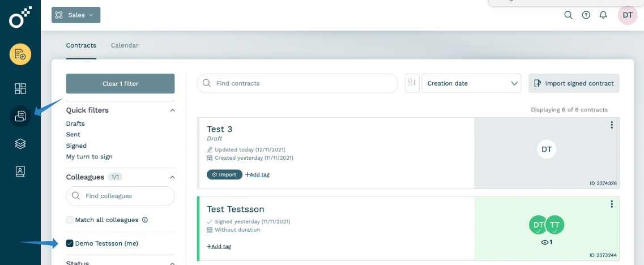
Task: Open the dashboard icon in sidebar
Action: [20, 88]
